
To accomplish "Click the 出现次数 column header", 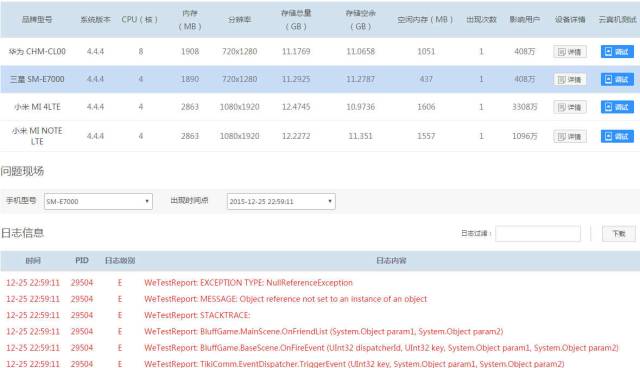I will [481, 19].
